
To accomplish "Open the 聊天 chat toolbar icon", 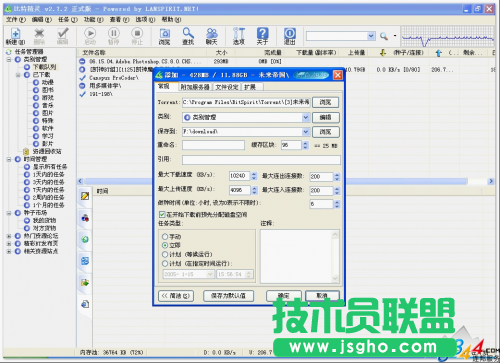I will click(x=212, y=36).
